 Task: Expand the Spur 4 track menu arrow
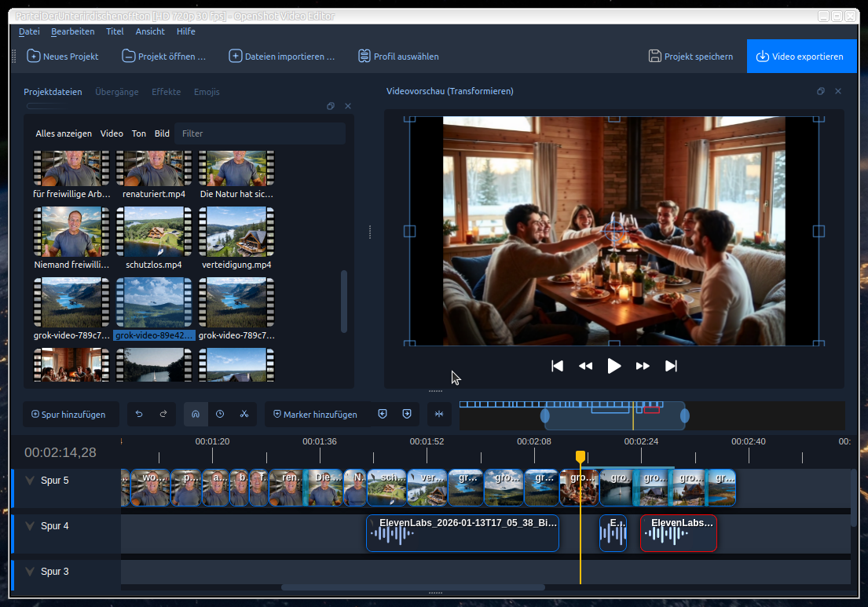[30, 526]
